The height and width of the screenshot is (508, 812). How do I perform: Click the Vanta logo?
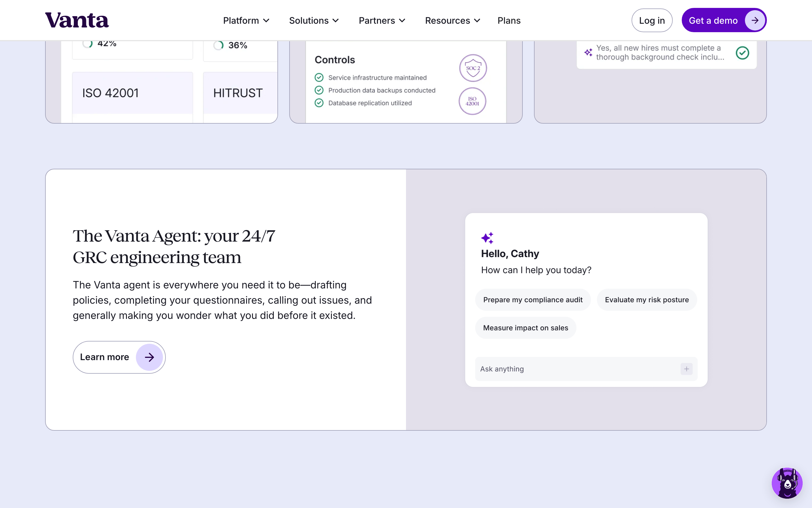tap(77, 20)
